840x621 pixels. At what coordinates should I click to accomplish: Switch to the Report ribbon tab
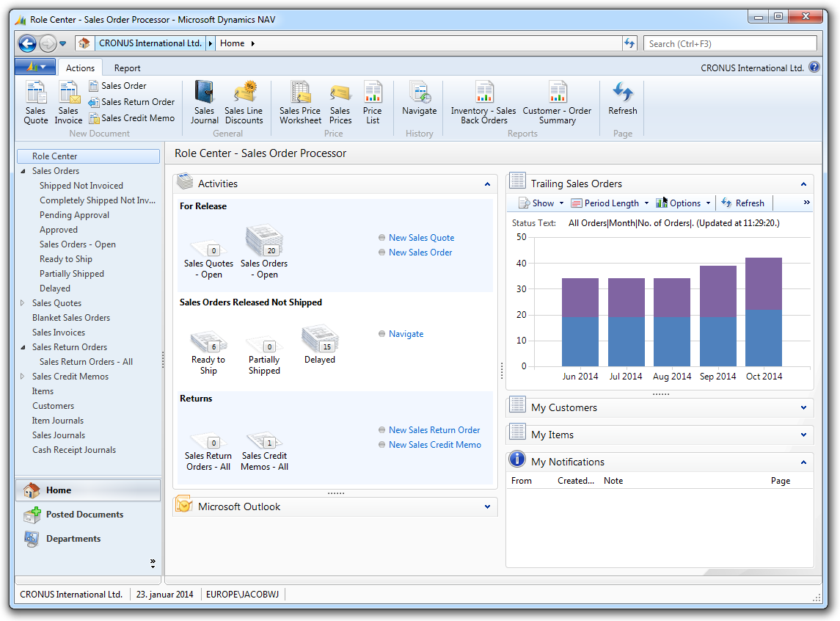click(x=127, y=68)
